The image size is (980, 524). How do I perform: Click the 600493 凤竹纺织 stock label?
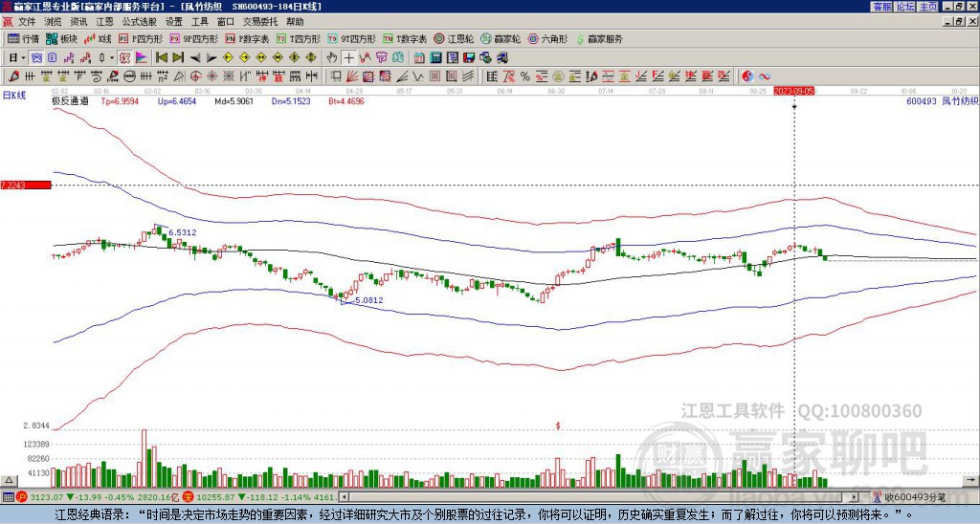942,100
